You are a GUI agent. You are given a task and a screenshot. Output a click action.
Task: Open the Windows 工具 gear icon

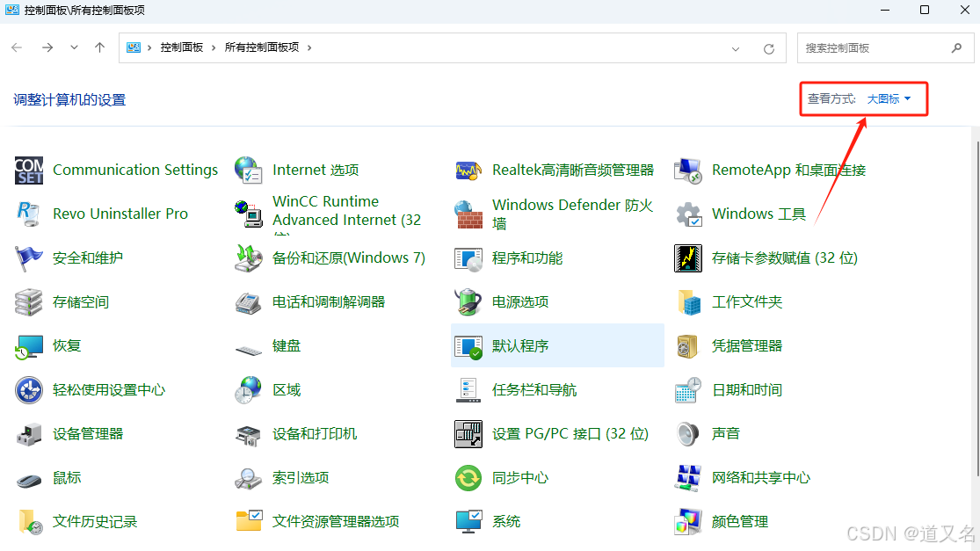pos(688,214)
